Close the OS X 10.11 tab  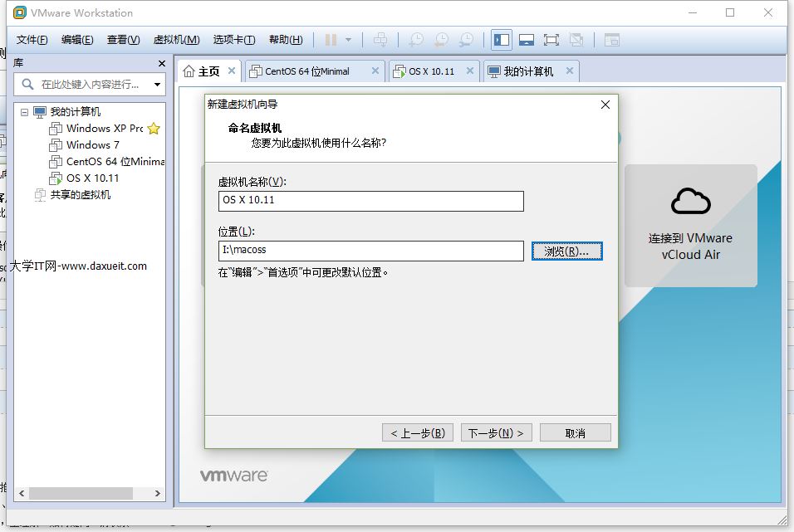pos(470,71)
